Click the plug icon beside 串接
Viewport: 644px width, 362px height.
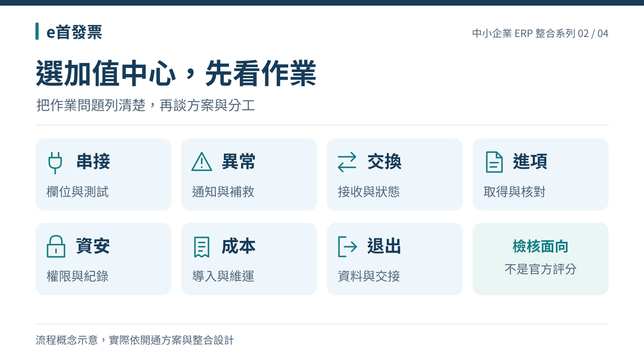point(56,162)
